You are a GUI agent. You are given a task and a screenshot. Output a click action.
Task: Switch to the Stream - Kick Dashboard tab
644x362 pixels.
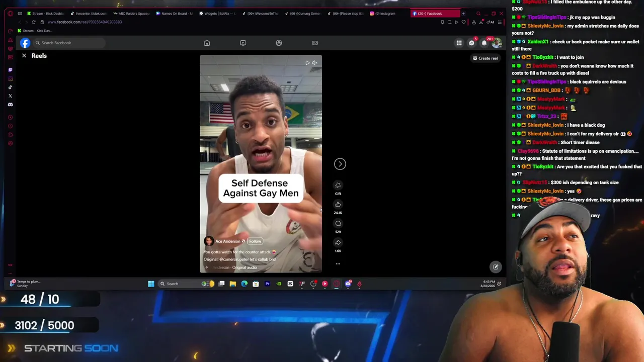[46, 14]
